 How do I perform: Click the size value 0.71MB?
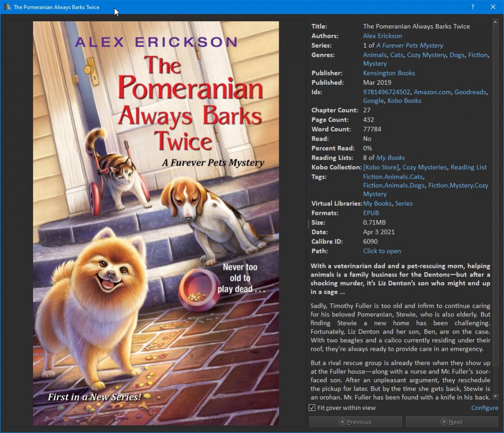tap(374, 223)
